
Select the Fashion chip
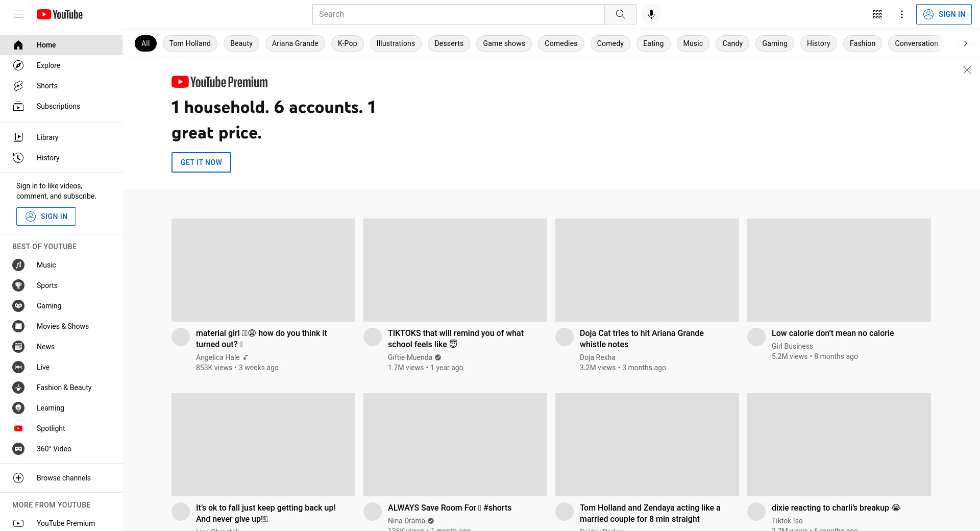click(863, 43)
